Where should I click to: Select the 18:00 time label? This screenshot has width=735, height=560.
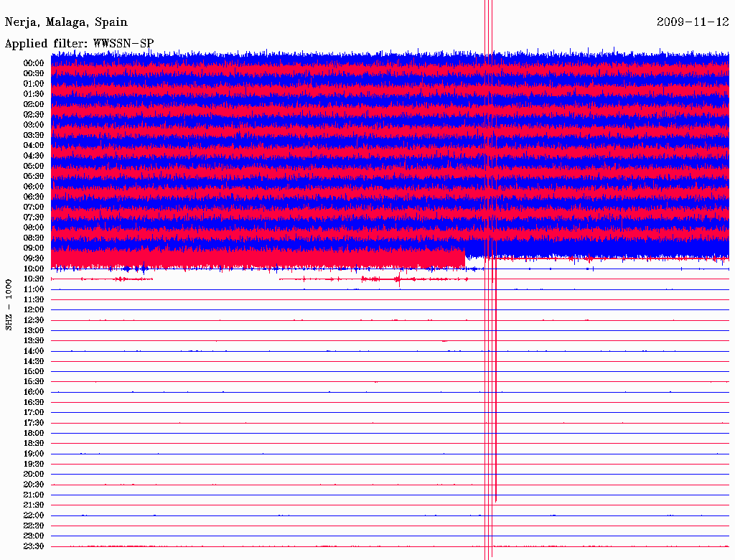pos(34,433)
